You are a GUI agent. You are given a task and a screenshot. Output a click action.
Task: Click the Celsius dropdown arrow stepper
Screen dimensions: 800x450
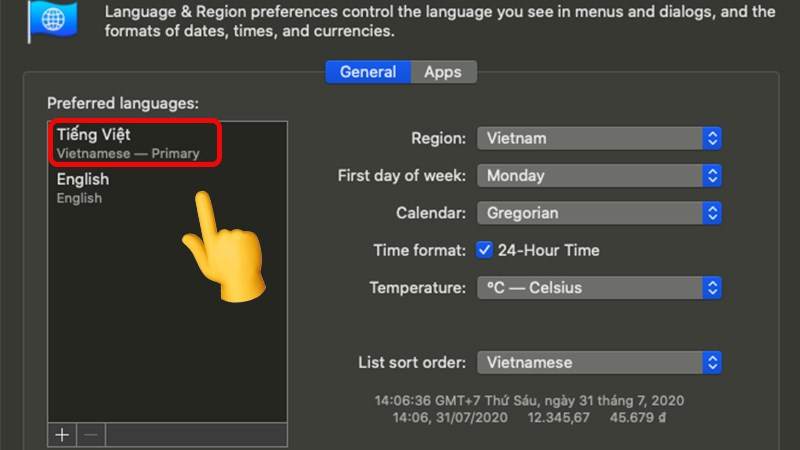(712, 288)
